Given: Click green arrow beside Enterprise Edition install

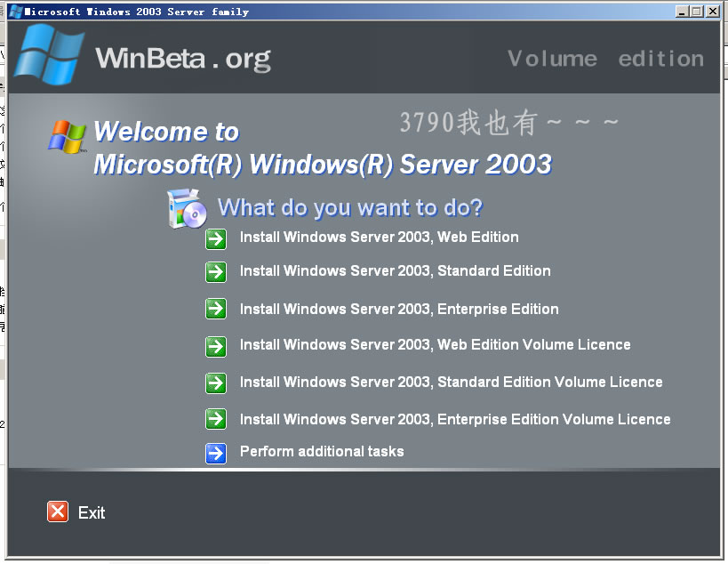Looking at the screenshot, I should 216,309.
